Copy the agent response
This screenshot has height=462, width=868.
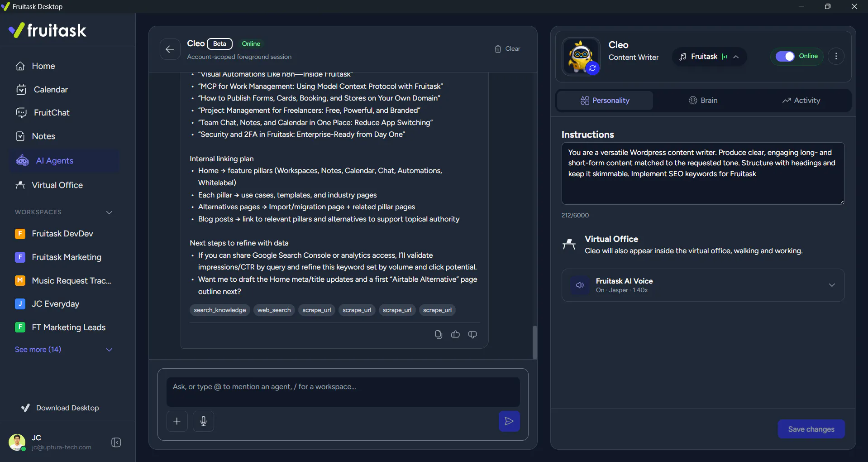[438, 334]
